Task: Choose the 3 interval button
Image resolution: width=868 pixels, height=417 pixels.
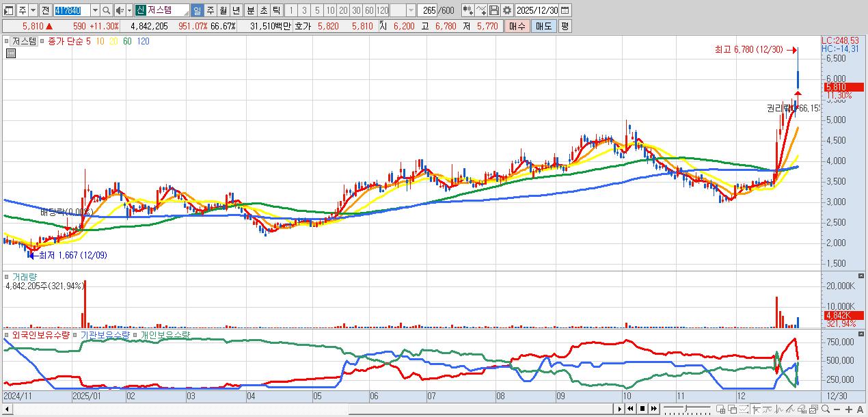Action: (304, 10)
